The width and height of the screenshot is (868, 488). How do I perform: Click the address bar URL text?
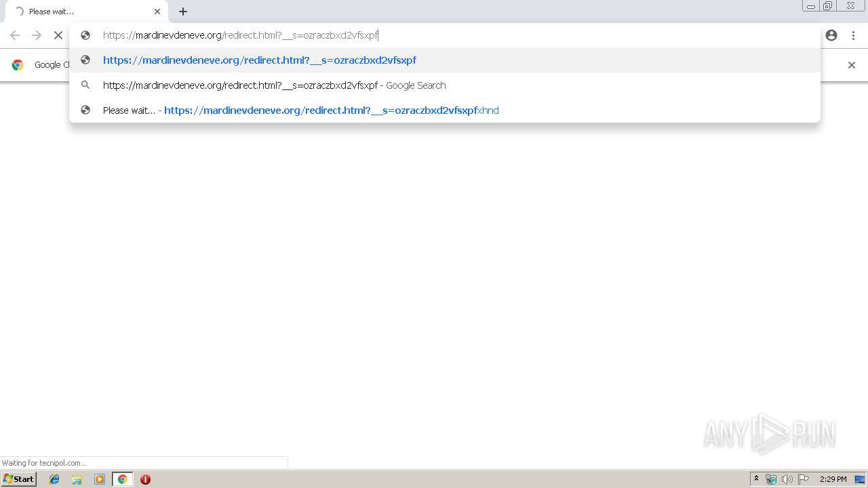coord(241,35)
